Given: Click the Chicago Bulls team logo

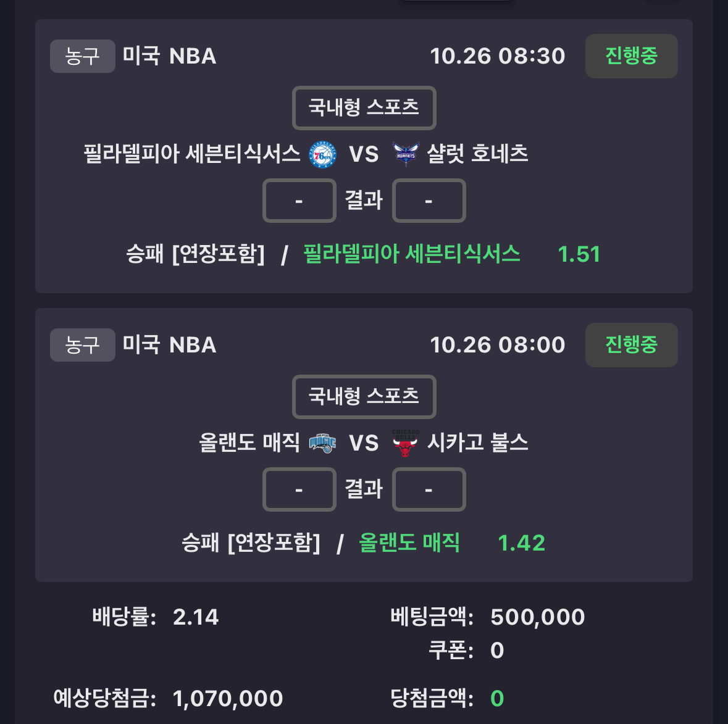Looking at the screenshot, I should pyautogui.click(x=405, y=443).
